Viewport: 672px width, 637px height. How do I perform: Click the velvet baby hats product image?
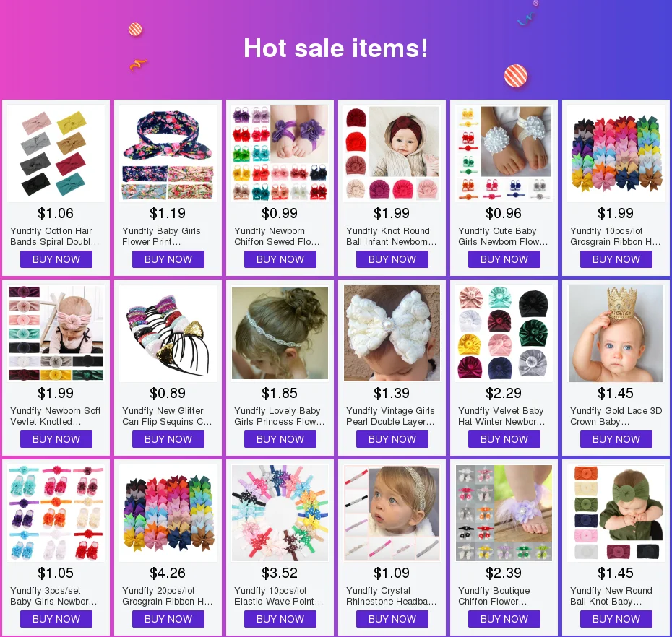(504, 333)
